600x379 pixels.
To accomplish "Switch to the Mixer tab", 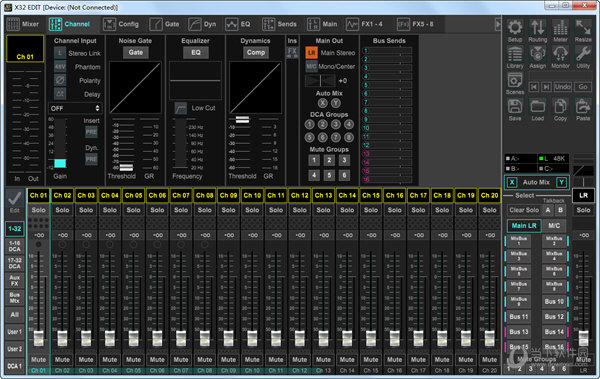I will 23,24.
